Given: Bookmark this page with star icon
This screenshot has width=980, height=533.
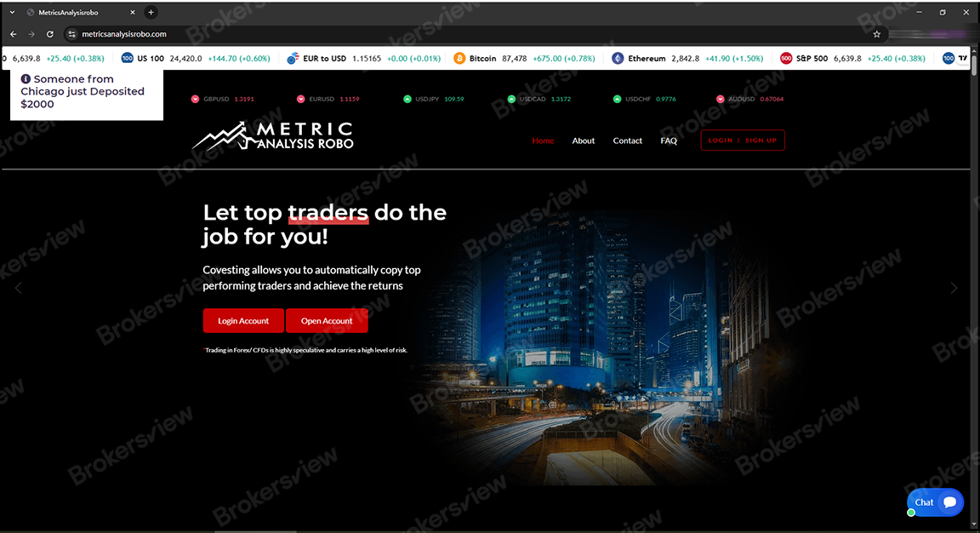Looking at the screenshot, I should pyautogui.click(x=877, y=34).
